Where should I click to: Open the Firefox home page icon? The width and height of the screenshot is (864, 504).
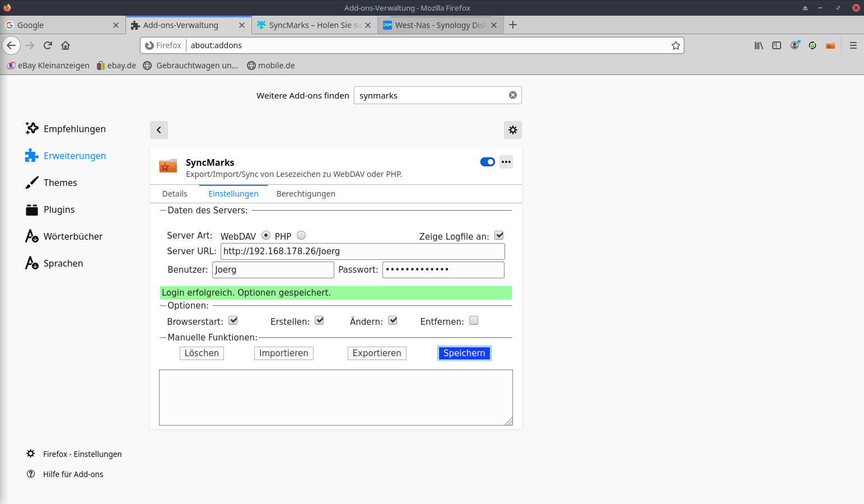(66, 45)
